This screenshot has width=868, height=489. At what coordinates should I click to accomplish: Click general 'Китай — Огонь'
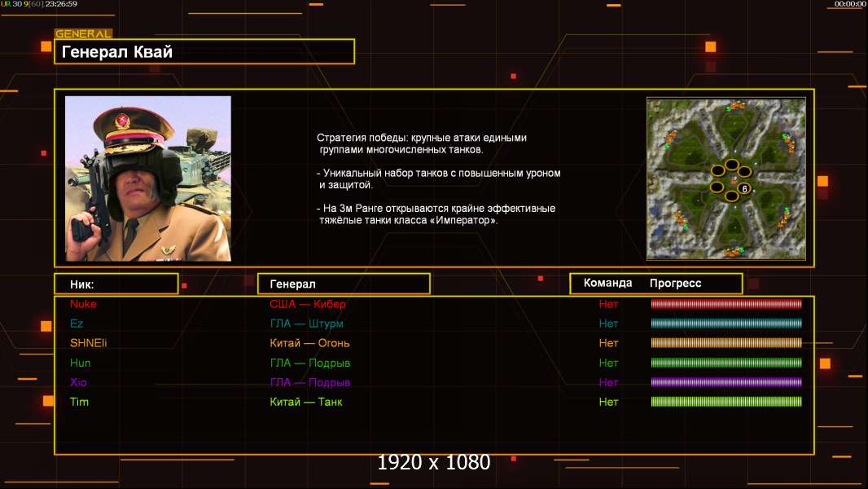[x=309, y=343]
